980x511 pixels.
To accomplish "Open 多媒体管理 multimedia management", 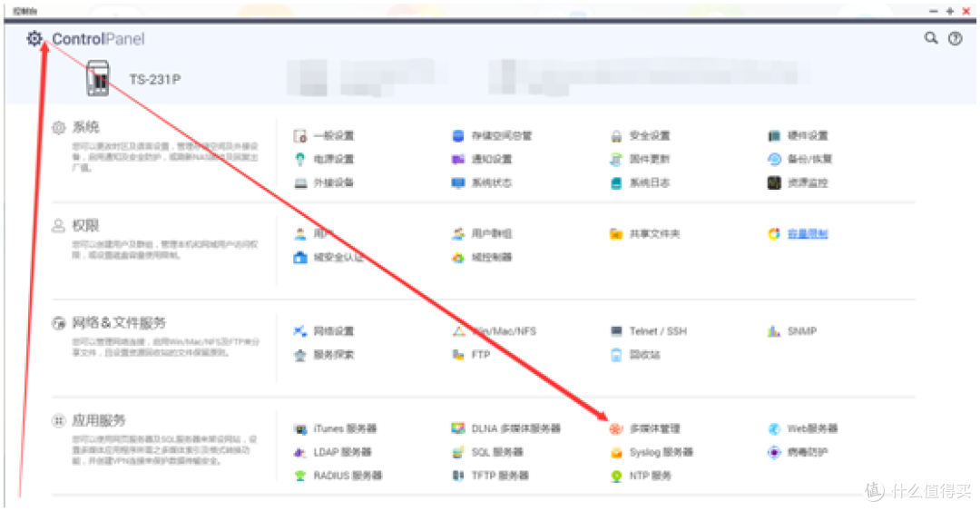I will tap(653, 428).
